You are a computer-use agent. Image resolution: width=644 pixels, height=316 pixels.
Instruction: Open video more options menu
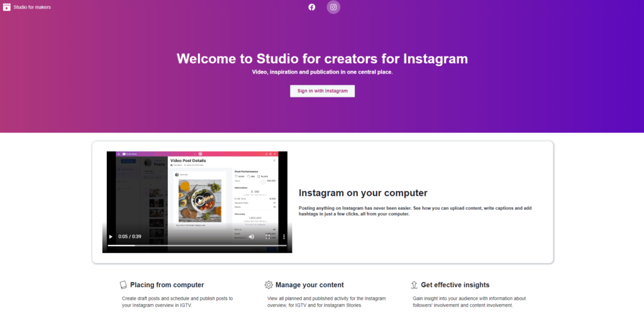pyautogui.click(x=284, y=237)
